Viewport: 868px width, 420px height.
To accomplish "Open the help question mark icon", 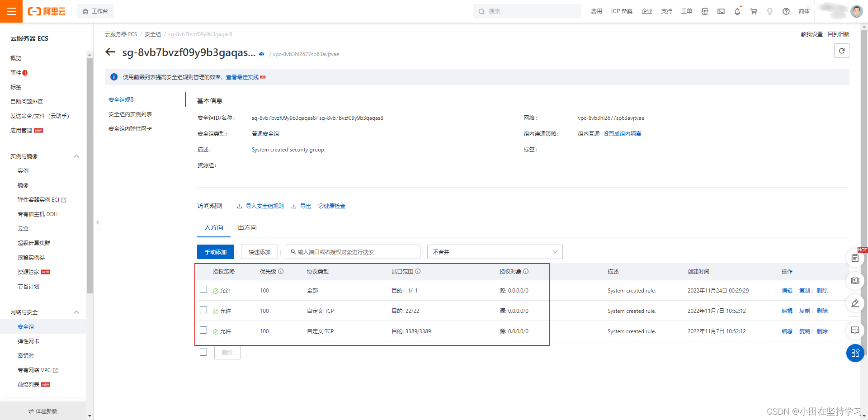I will [x=786, y=11].
